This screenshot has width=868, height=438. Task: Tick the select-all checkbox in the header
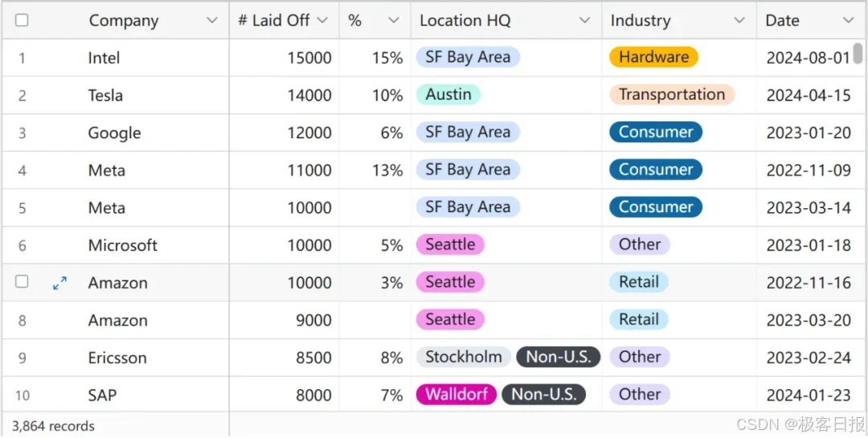[x=22, y=20]
